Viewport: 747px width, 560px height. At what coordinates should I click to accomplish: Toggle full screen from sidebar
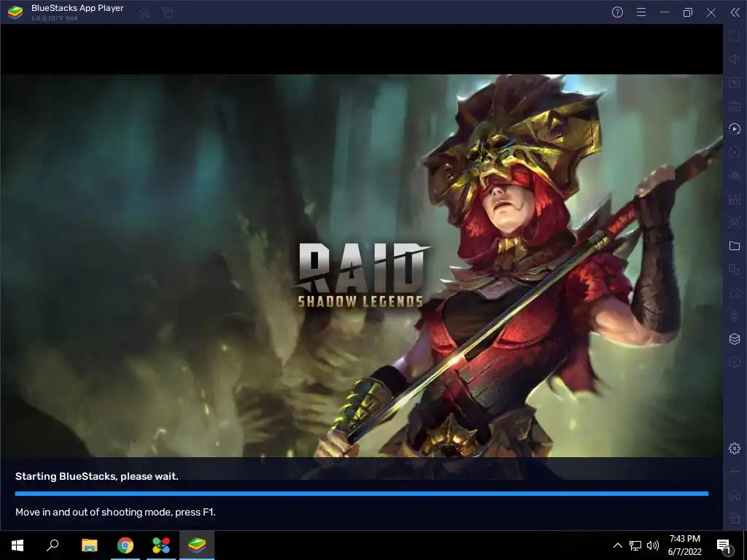click(735, 36)
